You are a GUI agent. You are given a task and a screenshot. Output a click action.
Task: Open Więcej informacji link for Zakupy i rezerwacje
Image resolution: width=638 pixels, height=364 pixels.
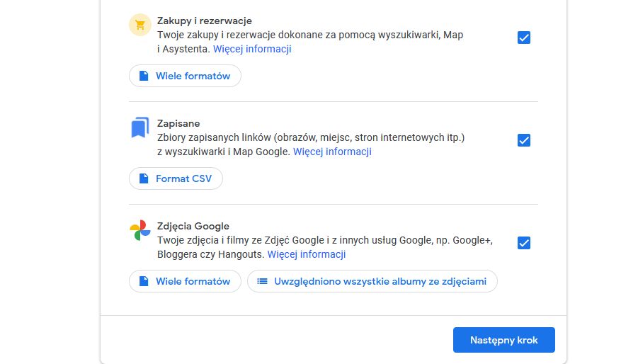tap(252, 49)
